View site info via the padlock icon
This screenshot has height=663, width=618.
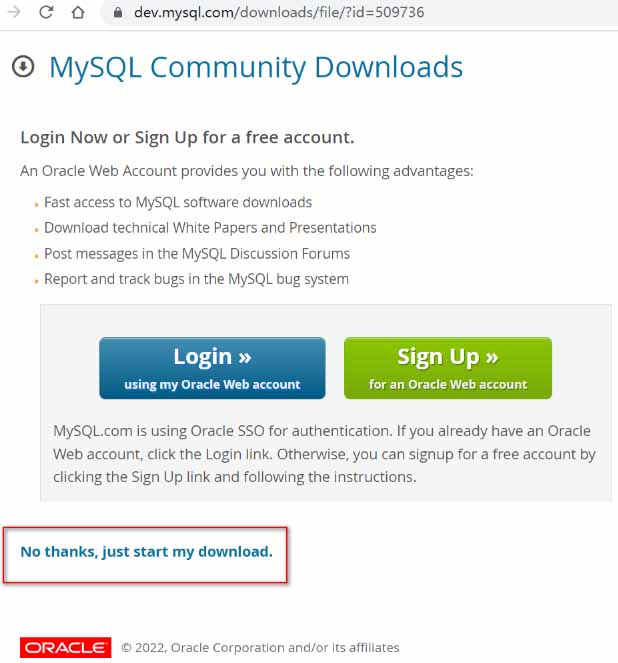click(x=119, y=14)
